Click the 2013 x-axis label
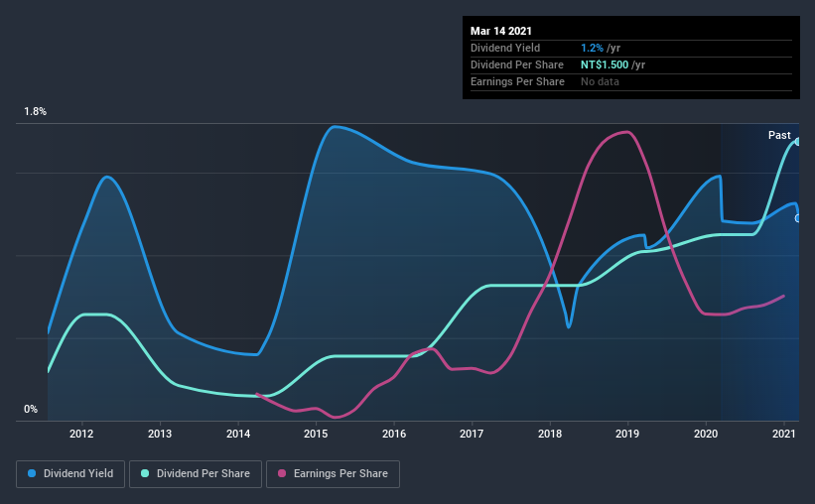Screen dimensions: 815x504 (x=160, y=434)
